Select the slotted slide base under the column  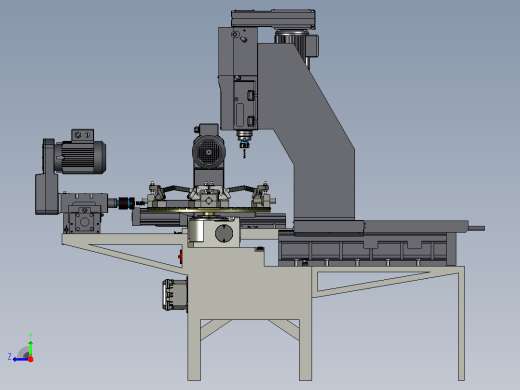point(367,250)
